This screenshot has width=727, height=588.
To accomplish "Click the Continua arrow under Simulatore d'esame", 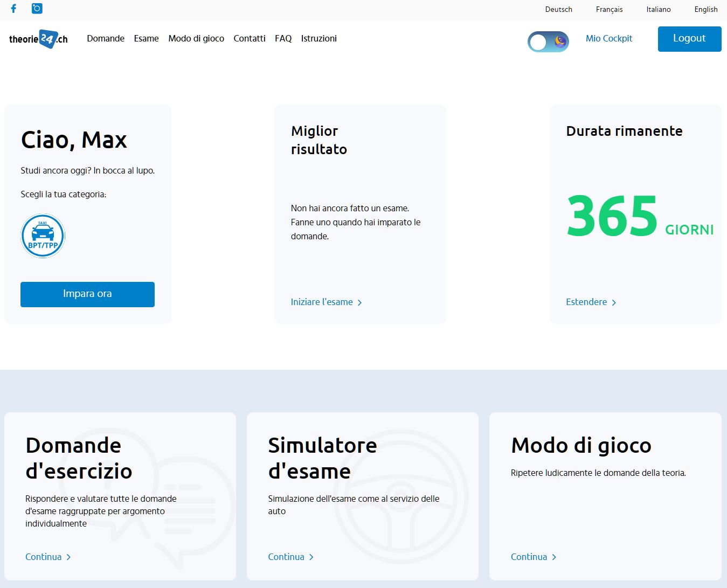I will click(x=311, y=557).
